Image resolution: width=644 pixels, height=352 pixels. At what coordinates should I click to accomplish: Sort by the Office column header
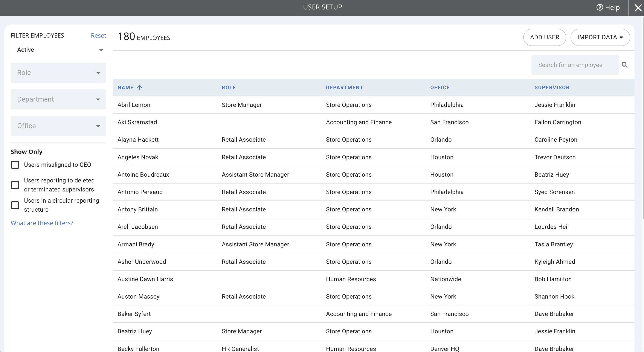(x=440, y=88)
